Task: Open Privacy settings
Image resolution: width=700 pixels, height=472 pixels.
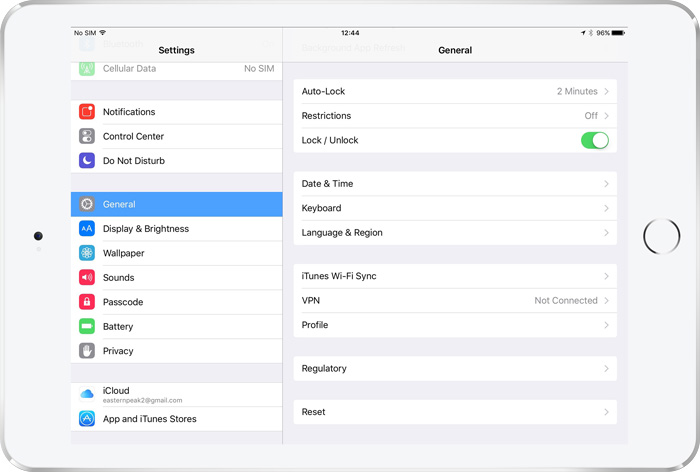Action: point(176,351)
